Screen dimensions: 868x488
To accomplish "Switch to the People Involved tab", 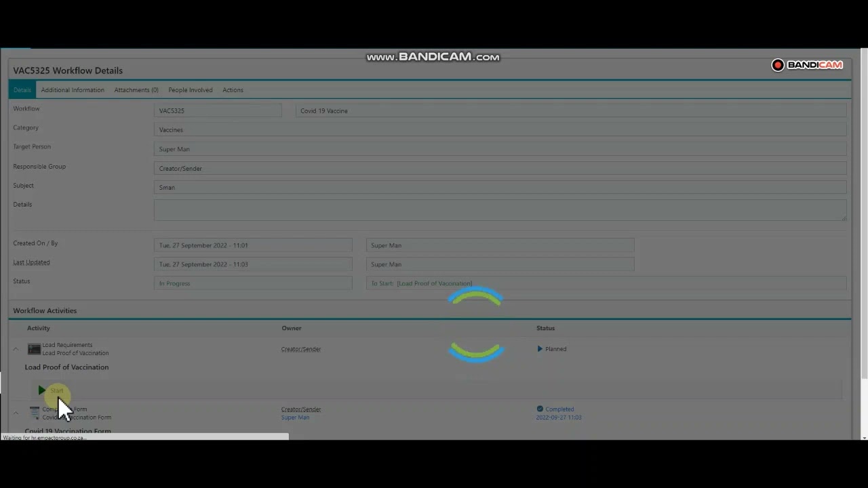I will click(191, 89).
